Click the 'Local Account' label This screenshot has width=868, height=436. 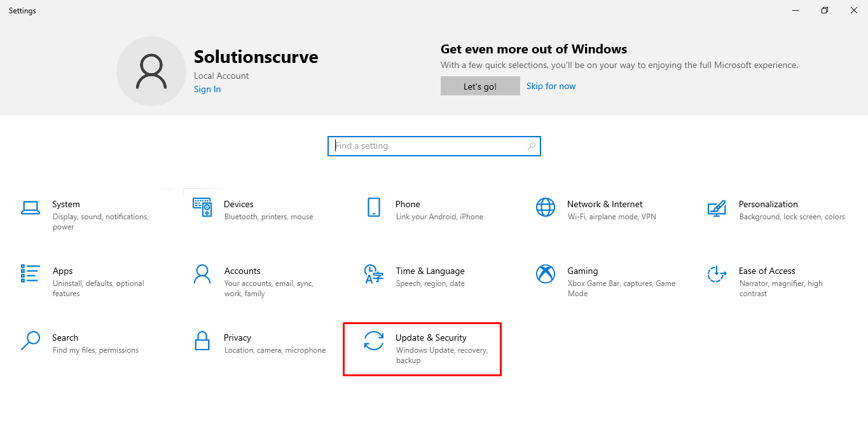tap(221, 76)
